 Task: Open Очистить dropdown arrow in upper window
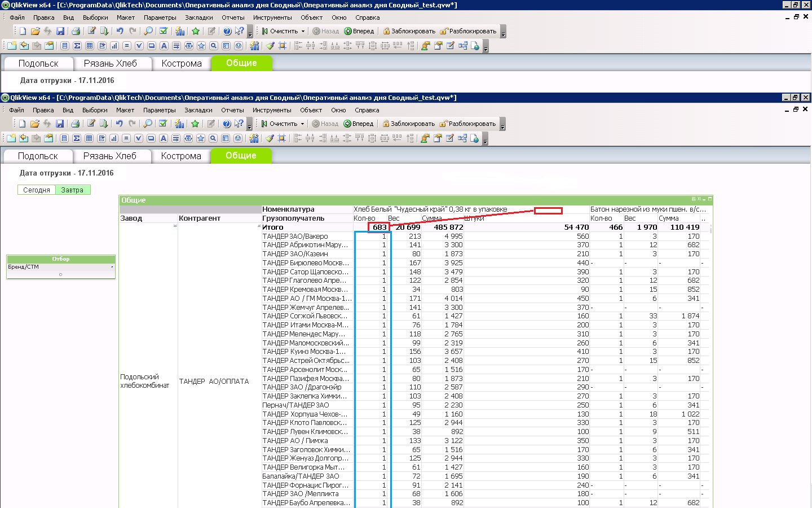coord(303,31)
